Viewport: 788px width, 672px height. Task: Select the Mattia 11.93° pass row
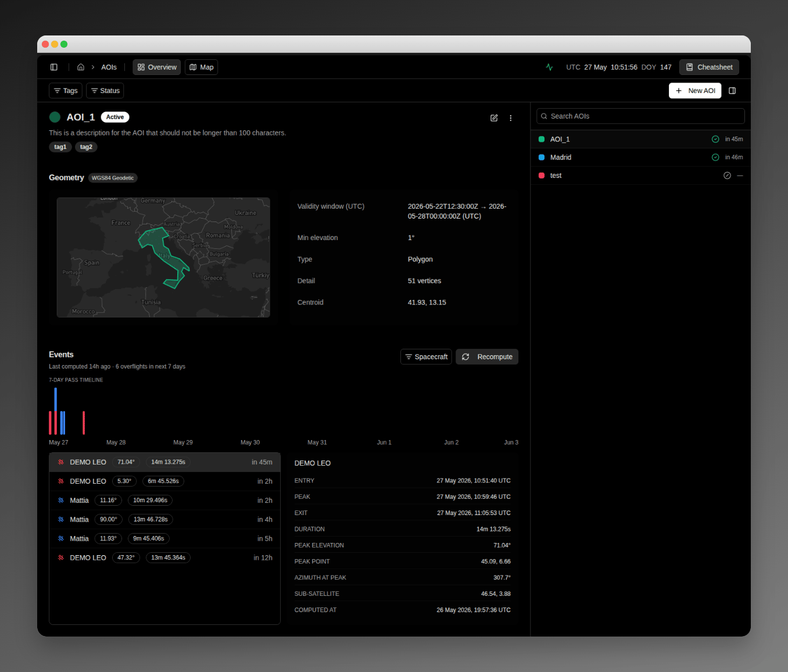tap(165, 539)
